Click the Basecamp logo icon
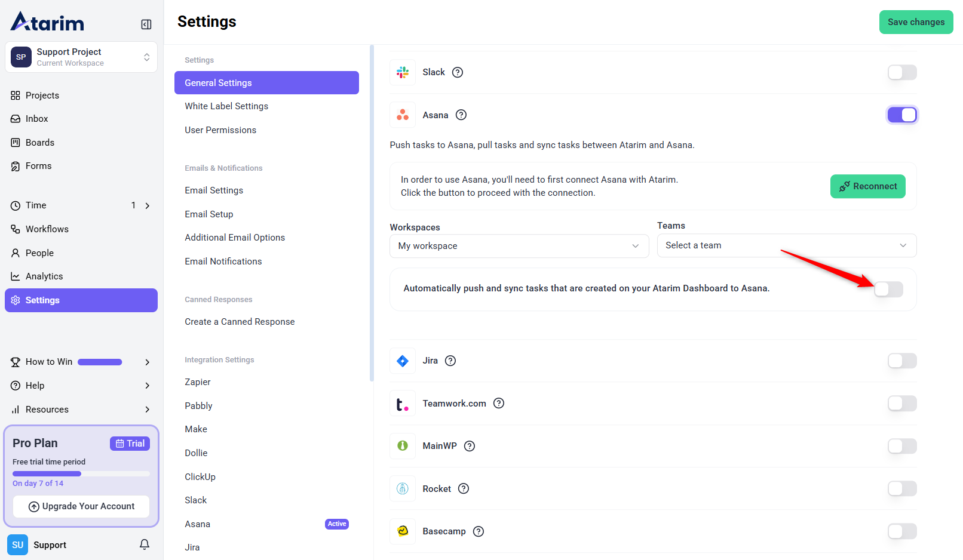The image size is (963, 560). click(x=403, y=531)
